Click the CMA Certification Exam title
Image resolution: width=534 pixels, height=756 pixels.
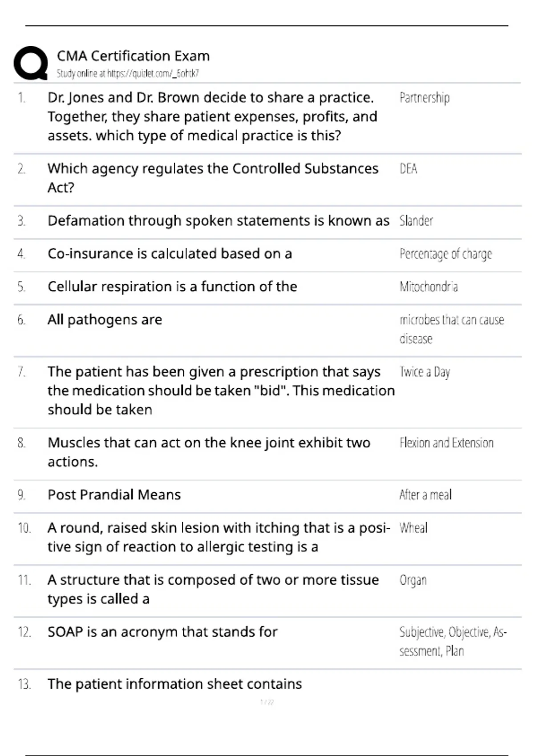point(133,56)
